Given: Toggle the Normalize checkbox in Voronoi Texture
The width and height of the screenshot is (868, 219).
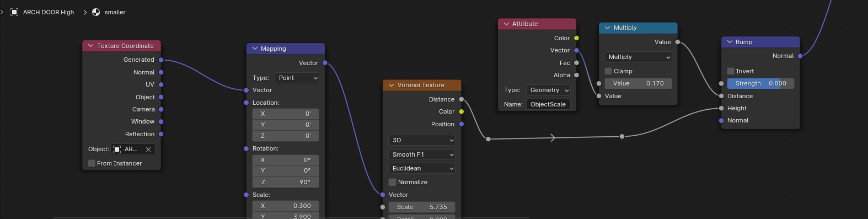Looking at the screenshot, I should (x=393, y=182).
